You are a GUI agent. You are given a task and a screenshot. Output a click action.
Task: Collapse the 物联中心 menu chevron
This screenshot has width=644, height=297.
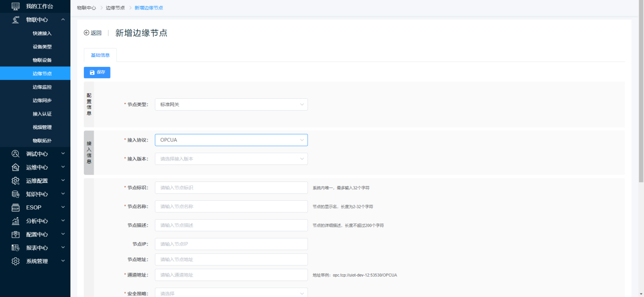point(63,20)
